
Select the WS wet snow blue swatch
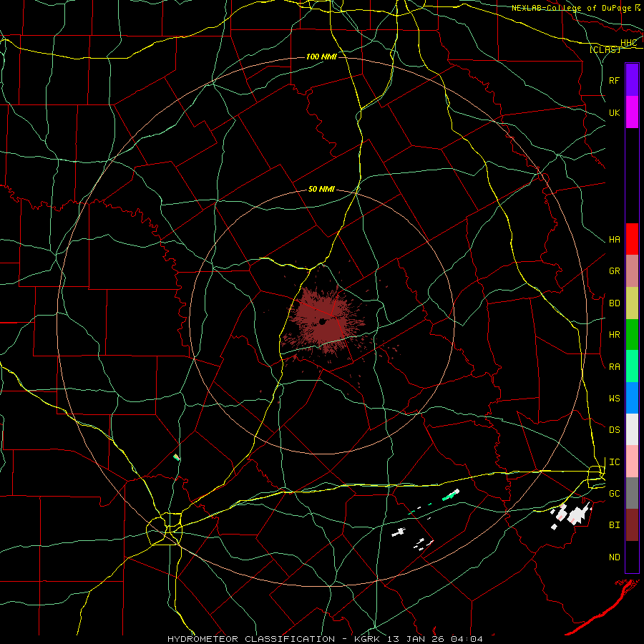632,398
